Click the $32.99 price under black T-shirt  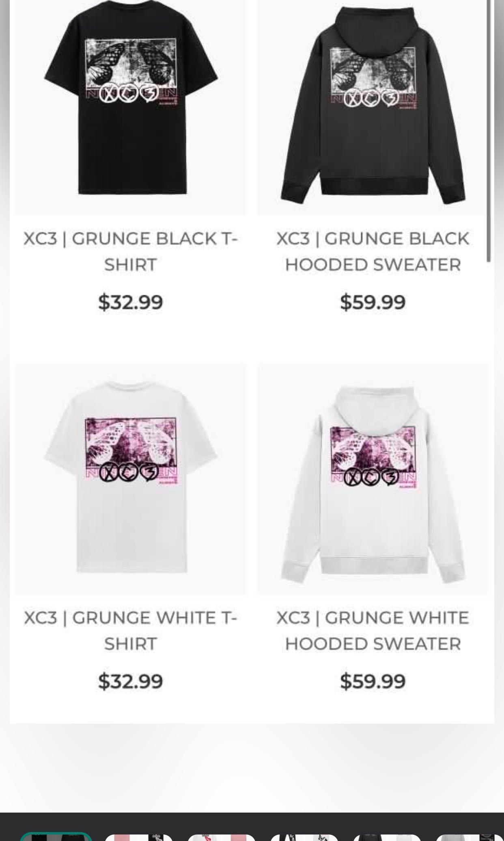pos(130,302)
